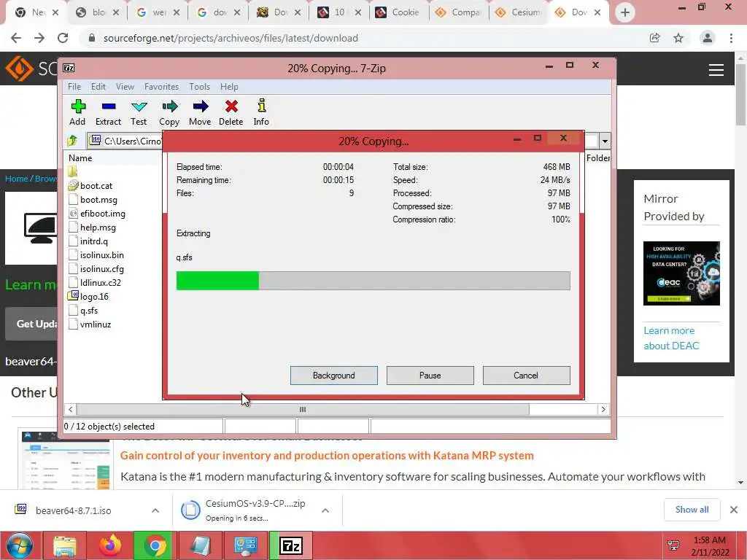
Task: Select the efiboot.img file
Action: 102,214
